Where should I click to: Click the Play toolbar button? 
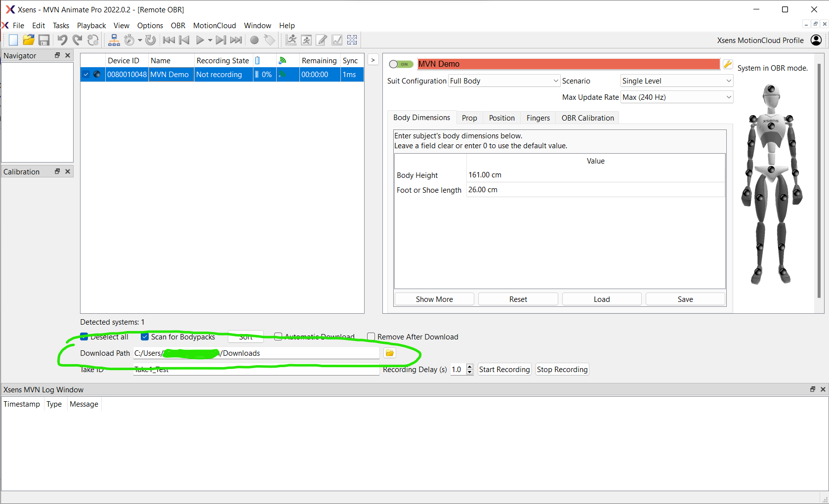(200, 40)
